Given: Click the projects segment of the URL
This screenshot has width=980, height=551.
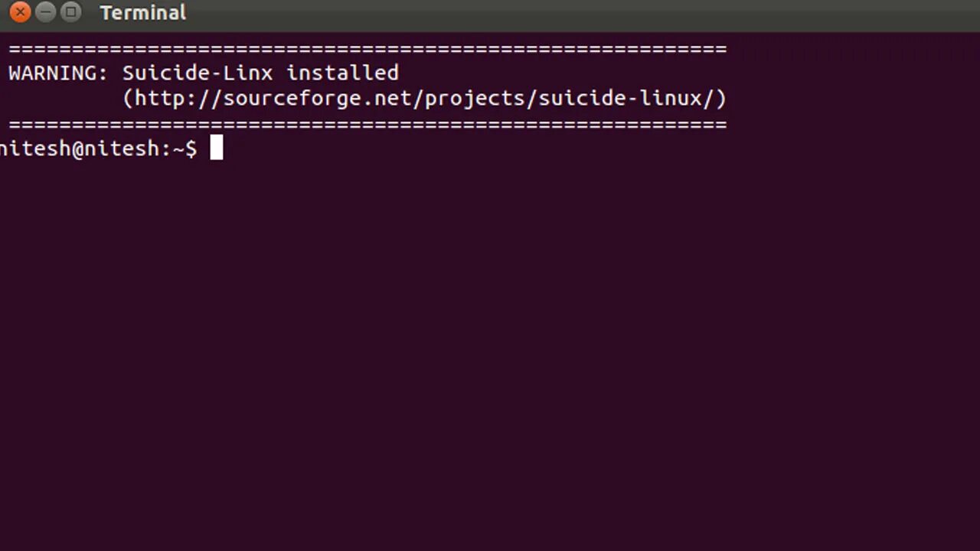Looking at the screenshot, I should click(475, 99).
